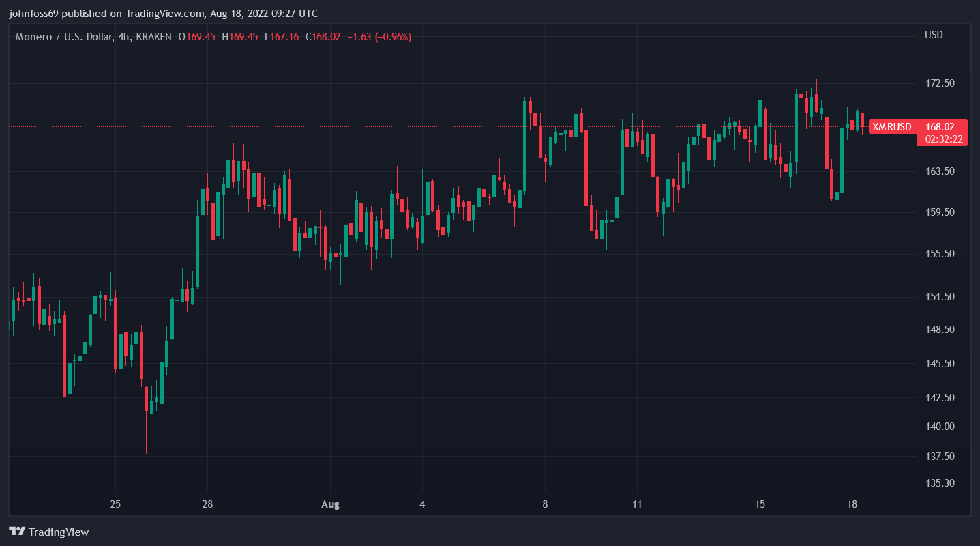Screen dimensions: 980x546
Task: Click the 18 date axis label
Action: point(851,504)
